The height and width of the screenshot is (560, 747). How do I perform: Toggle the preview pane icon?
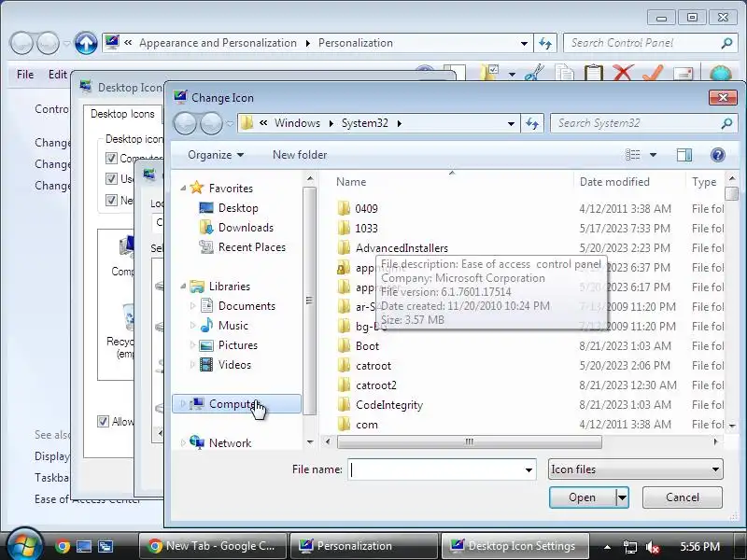684,155
